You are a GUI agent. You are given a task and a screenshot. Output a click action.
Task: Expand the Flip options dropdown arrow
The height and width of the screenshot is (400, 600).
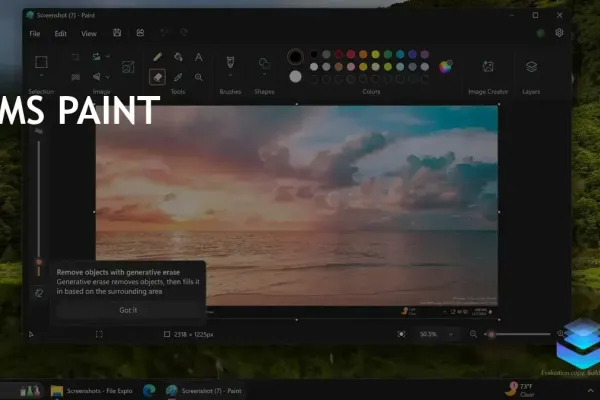[x=108, y=77]
